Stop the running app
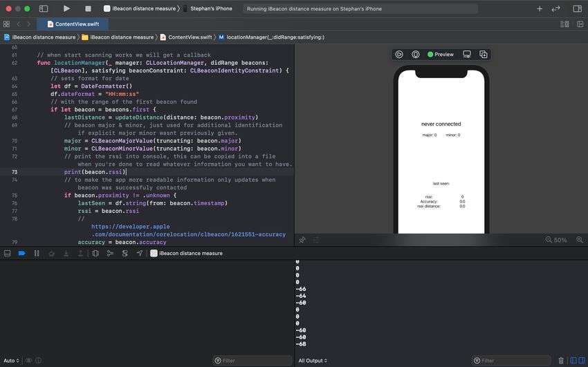The width and height of the screenshot is (588, 367). point(88,8)
